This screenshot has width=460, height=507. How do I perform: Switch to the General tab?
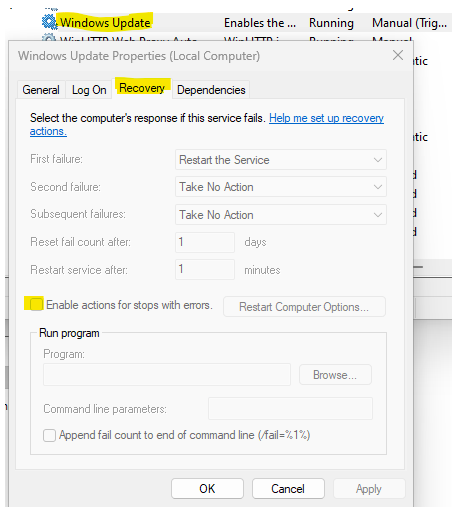point(41,90)
